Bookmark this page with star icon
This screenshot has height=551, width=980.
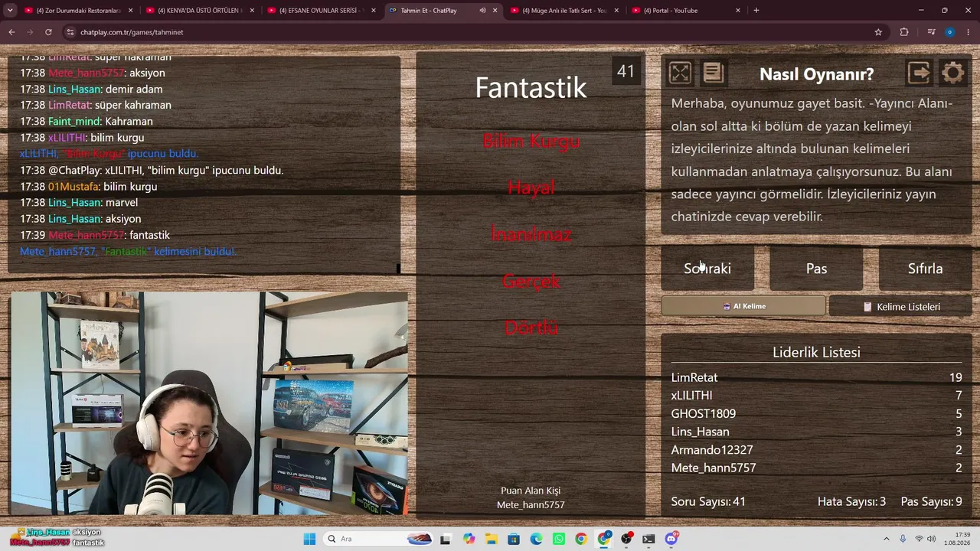click(x=878, y=32)
